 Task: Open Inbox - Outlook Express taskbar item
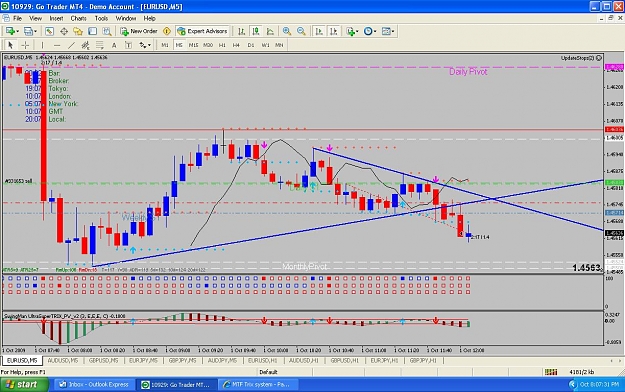tap(94, 384)
